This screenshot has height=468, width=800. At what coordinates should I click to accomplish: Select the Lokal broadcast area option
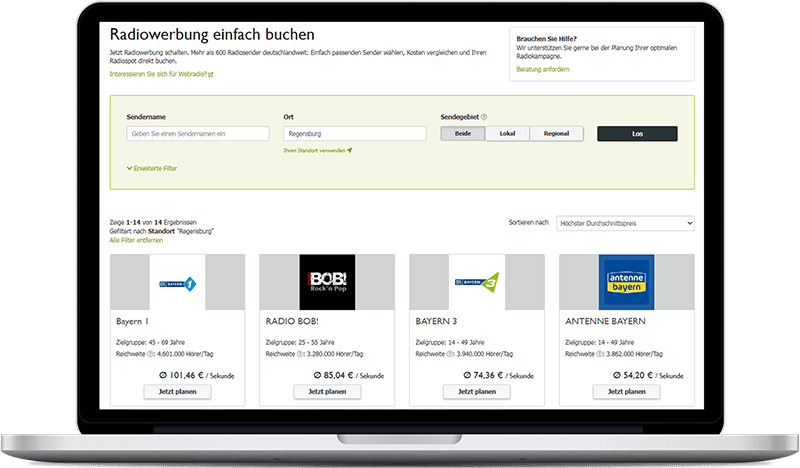point(507,133)
